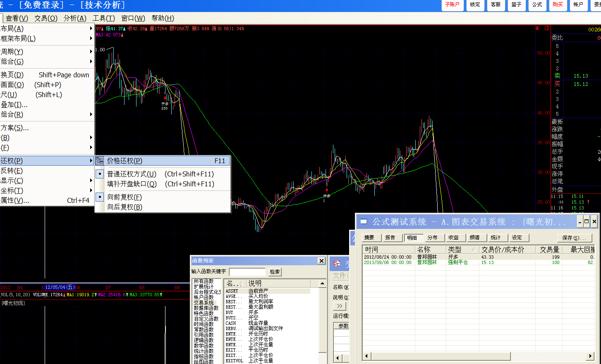Choose 向后复权 option
This screenshot has width=601, height=364.
click(x=125, y=207)
